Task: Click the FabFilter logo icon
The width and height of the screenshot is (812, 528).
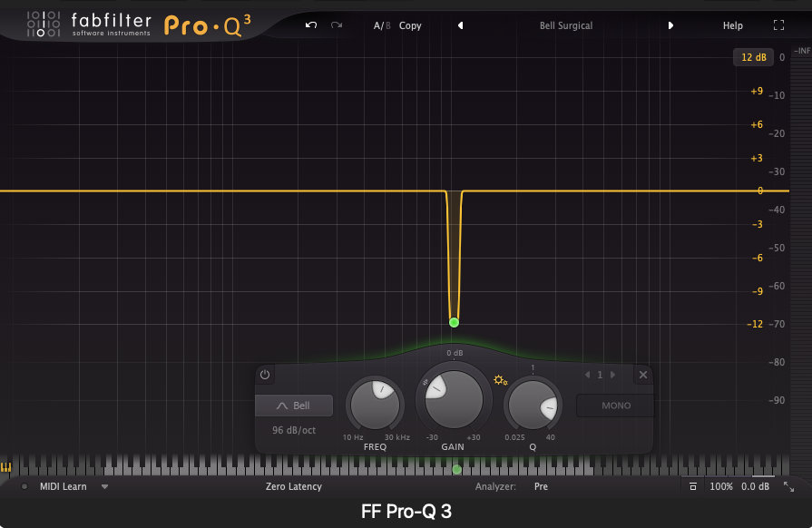Action: coord(44,24)
